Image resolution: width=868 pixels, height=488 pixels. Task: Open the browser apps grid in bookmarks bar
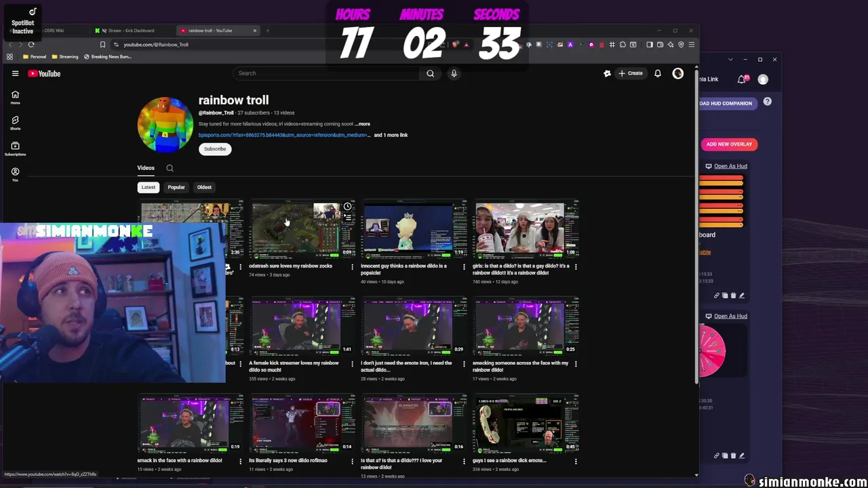(9, 57)
